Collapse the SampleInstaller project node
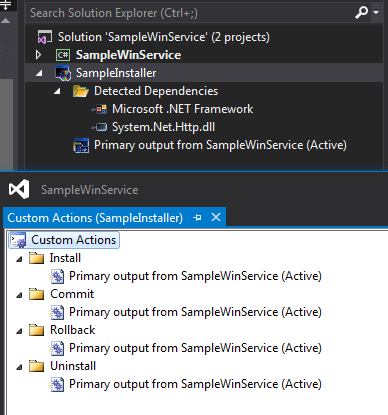The height and width of the screenshot is (415, 388). tap(39, 73)
